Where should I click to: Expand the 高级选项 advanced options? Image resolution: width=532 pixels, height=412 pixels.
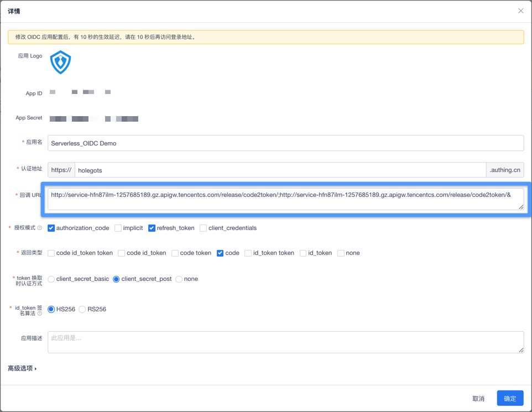coord(23,368)
